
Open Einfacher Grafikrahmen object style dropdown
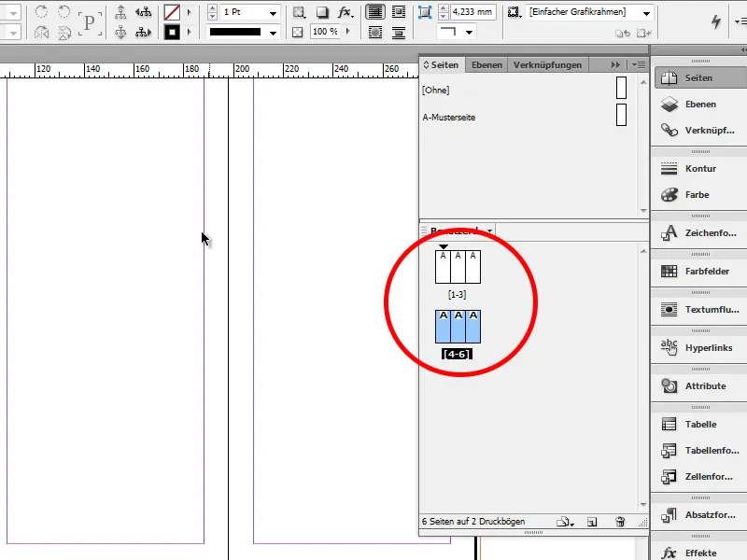click(646, 13)
